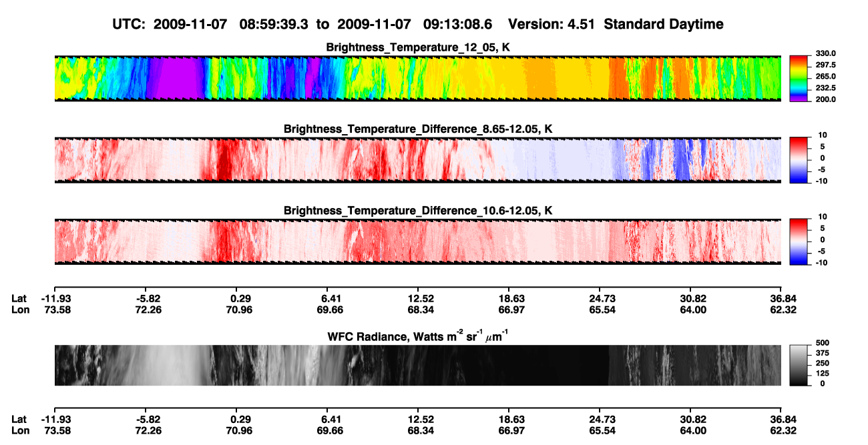This screenshot has height=445, width=868.
Task: Click longitude '62.32' on axis above WFC panel
Action: (x=783, y=310)
